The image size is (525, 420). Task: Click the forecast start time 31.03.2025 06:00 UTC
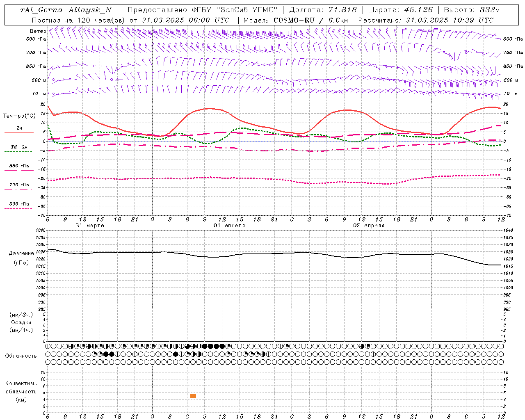coord(185,20)
